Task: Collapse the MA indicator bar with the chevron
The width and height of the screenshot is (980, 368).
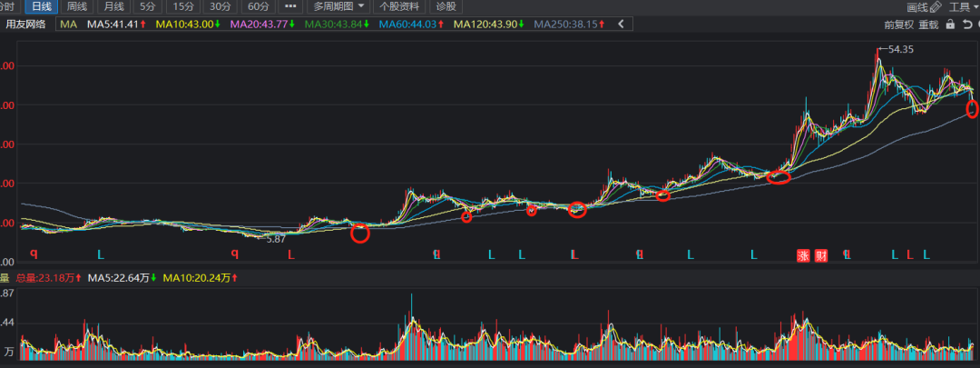Action: [622, 25]
